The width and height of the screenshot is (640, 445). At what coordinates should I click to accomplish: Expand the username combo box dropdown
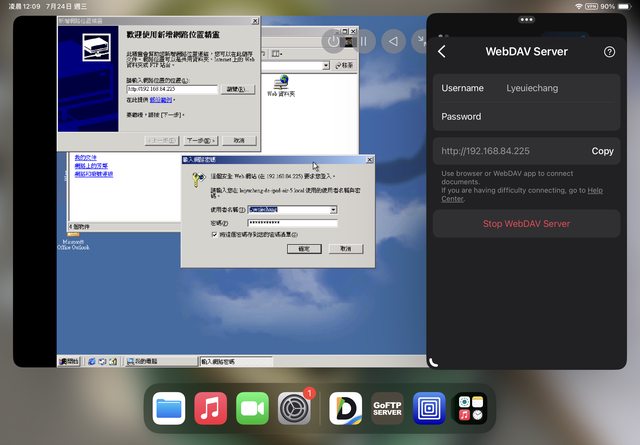click(x=332, y=209)
